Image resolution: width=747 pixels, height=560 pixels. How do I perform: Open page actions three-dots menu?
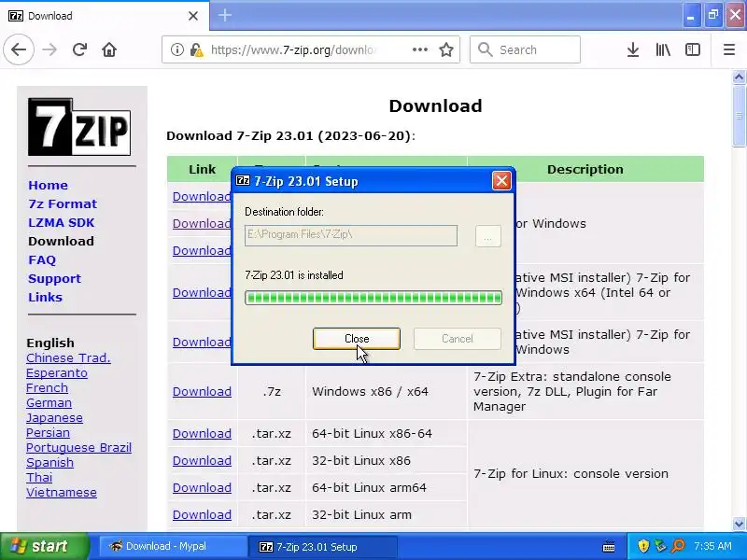tap(419, 49)
